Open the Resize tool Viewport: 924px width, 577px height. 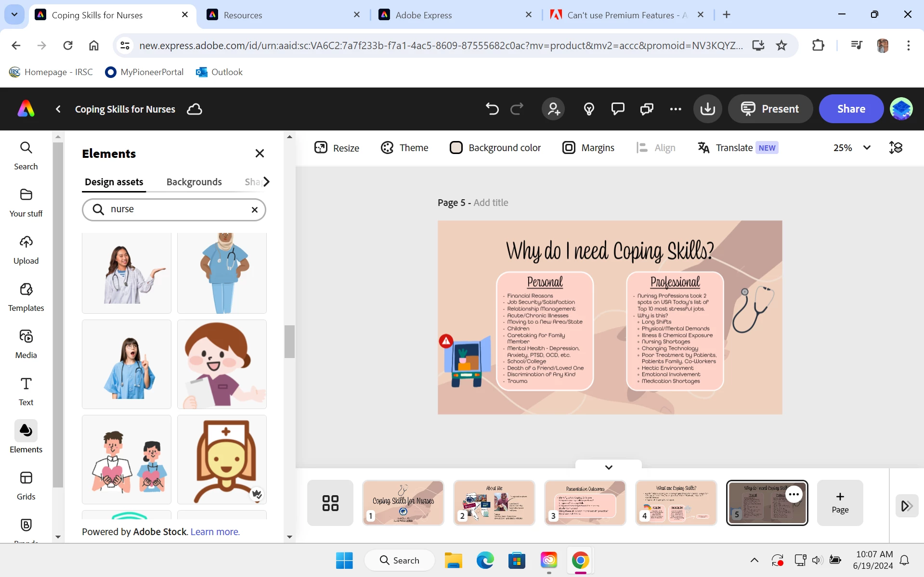(x=337, y=148)
